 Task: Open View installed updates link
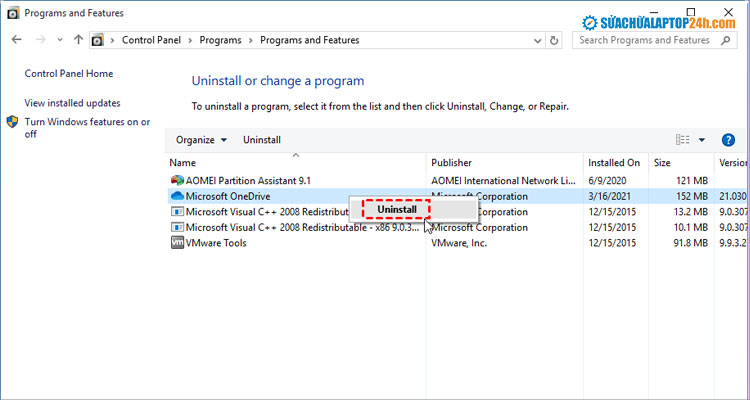[x=72, y=103]
